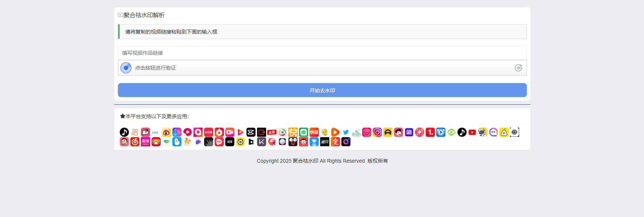Select the green 趣 app icon
The height and width of the screenshot is (217, 644).
click(303, 132)
